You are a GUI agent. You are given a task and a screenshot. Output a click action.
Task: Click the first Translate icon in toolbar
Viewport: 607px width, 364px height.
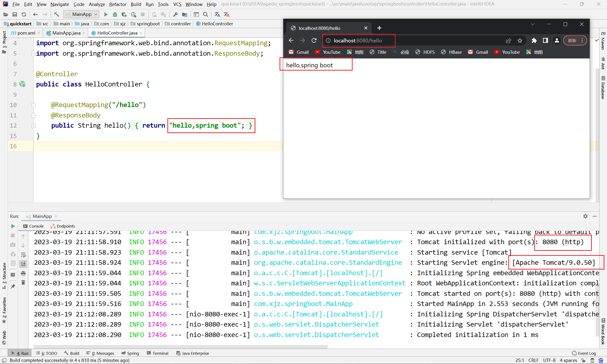(x=217, y=14)
